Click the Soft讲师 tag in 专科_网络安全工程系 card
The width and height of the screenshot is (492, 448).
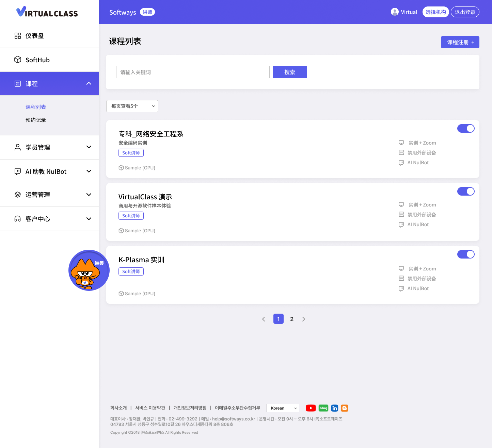coord(131,153)
